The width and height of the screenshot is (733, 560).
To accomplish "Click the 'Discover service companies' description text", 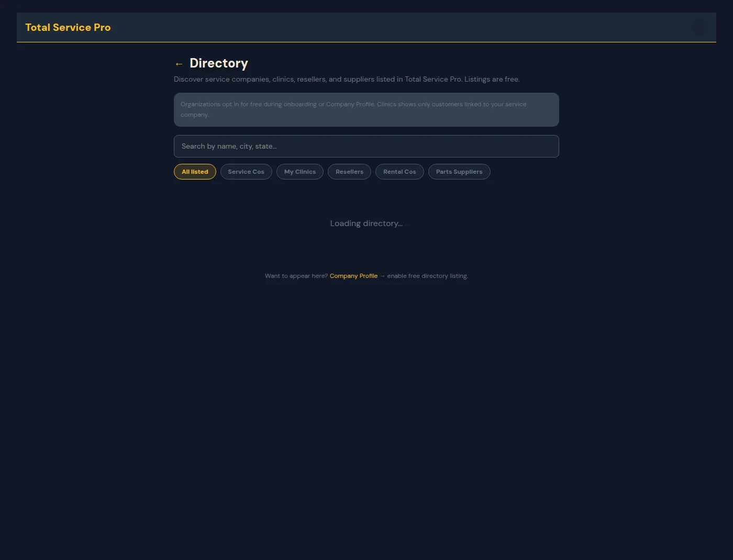I will click(x=347, y=79).
